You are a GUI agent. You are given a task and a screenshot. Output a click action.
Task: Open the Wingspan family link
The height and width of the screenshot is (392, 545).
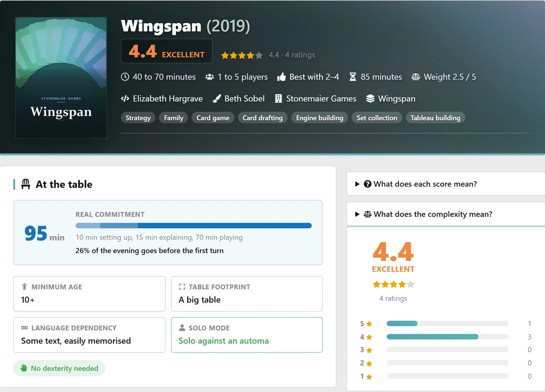coord(397,99)
